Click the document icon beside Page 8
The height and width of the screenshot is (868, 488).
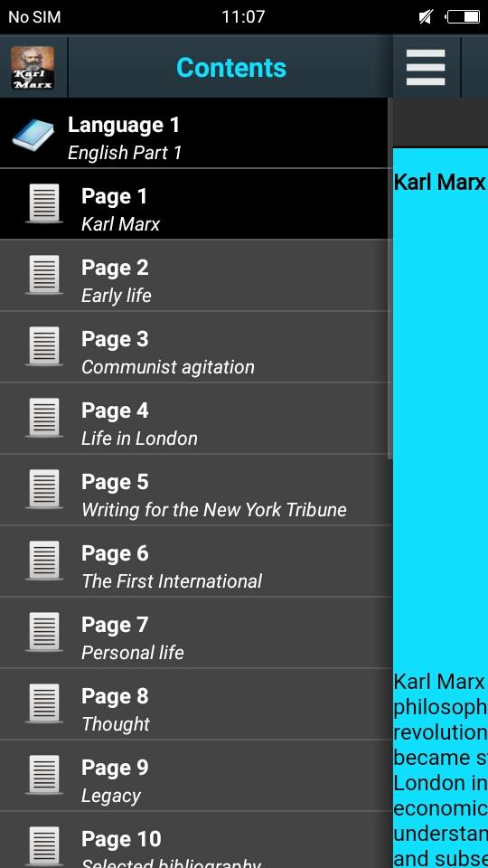44,703
